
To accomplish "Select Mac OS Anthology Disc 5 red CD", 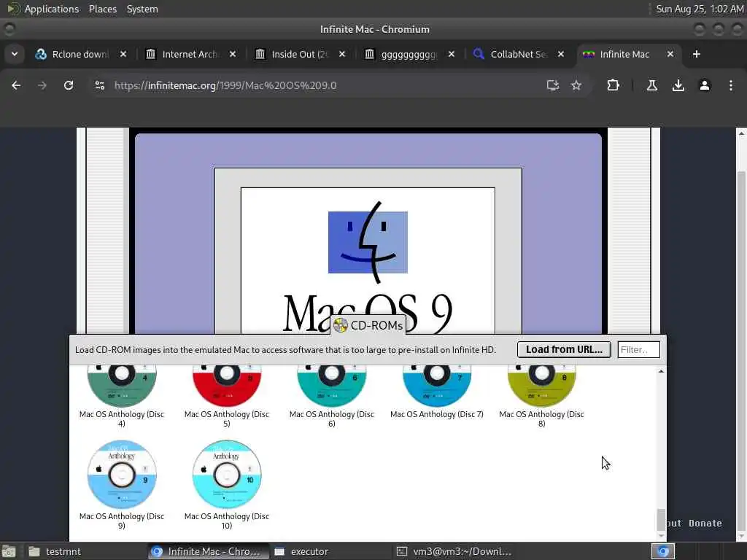I will [227, 386].
